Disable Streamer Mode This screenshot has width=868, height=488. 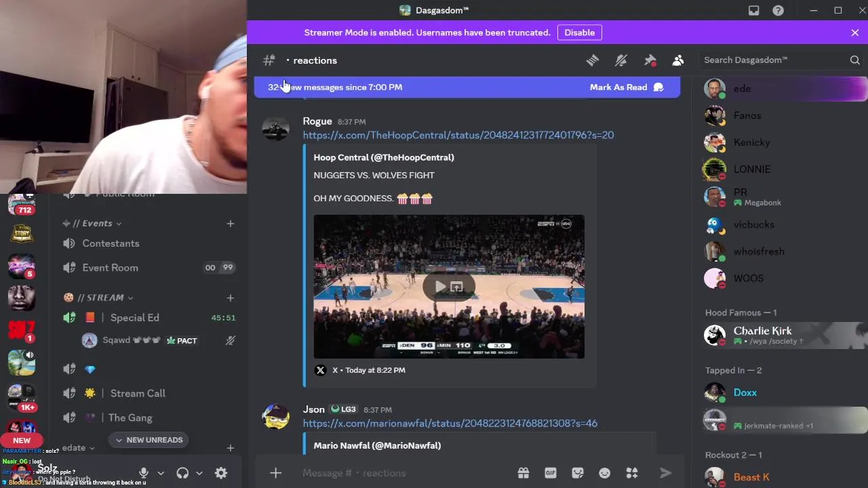[x=580, y=33]
